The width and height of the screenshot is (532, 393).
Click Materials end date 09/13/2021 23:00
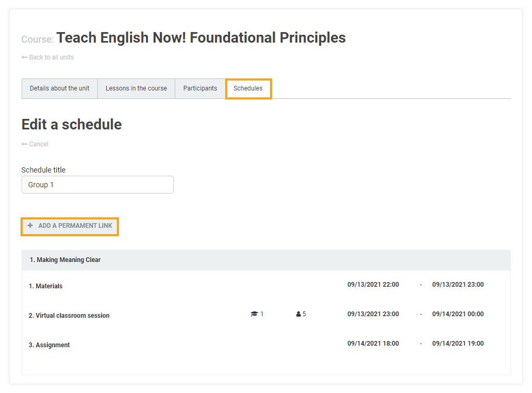[x=458, y=285]
